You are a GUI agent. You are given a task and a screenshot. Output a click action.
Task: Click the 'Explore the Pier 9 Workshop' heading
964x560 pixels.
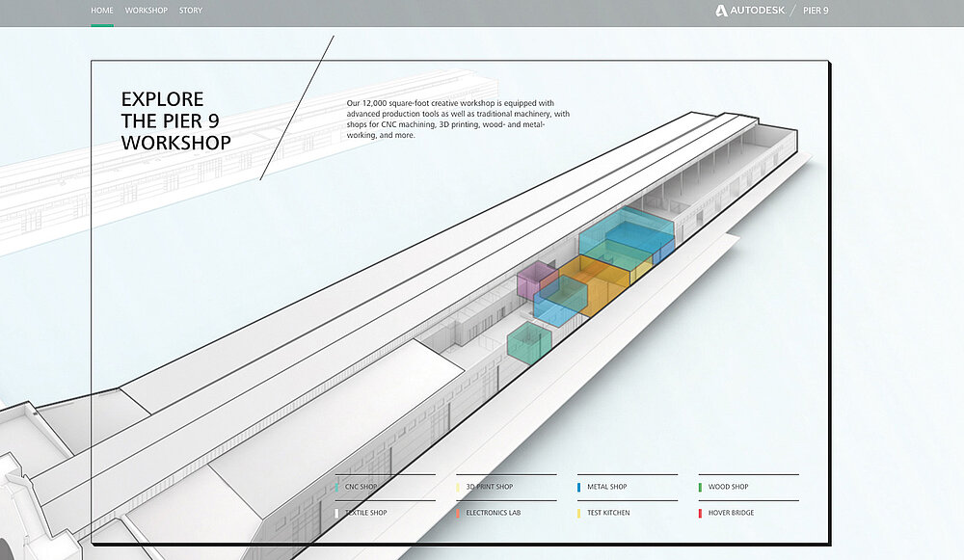pos(175,120)
